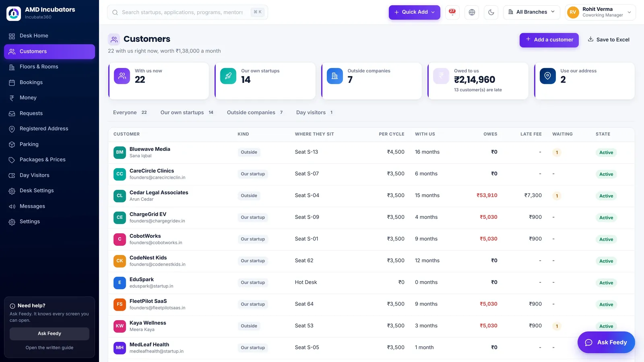Toggle dark mode moon icon
644x362 pixels.
[x=491, y=12]
